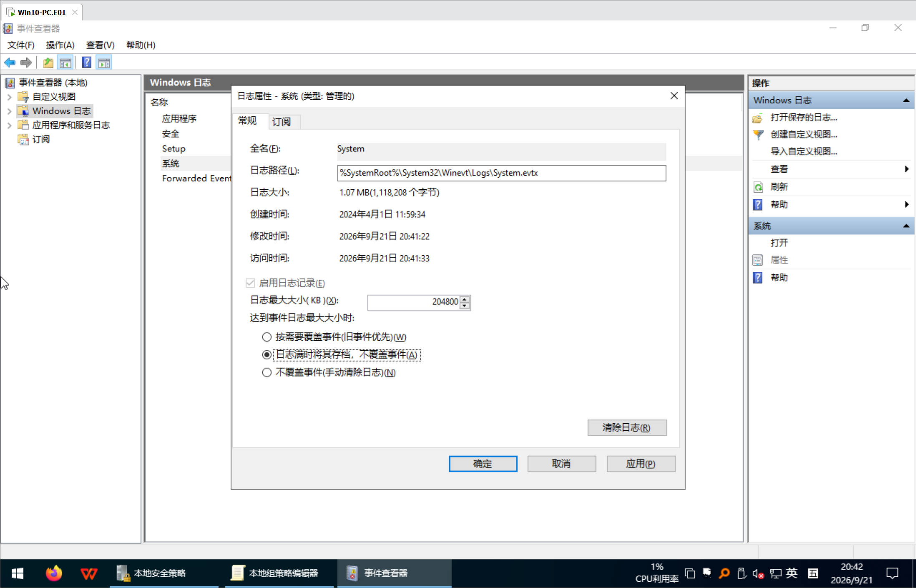Click the 取消 button

tap(561, 464)
